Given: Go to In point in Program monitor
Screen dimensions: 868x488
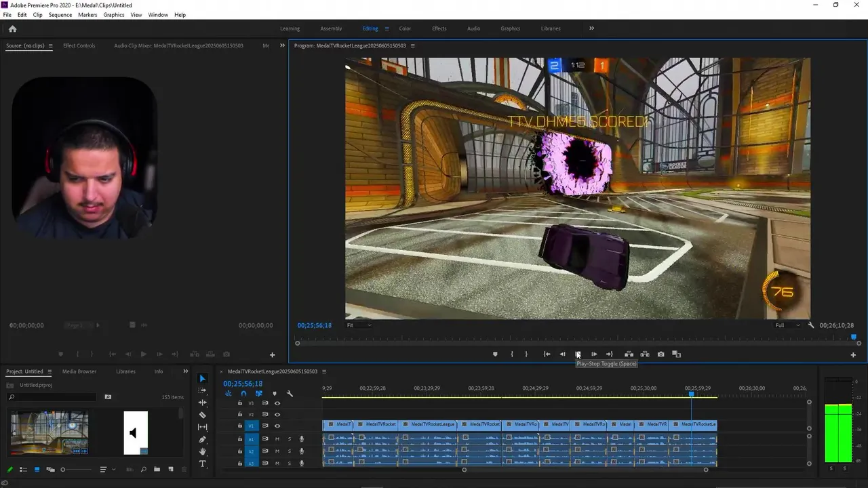Looking at the screenshot, I should tap(547, 354).
